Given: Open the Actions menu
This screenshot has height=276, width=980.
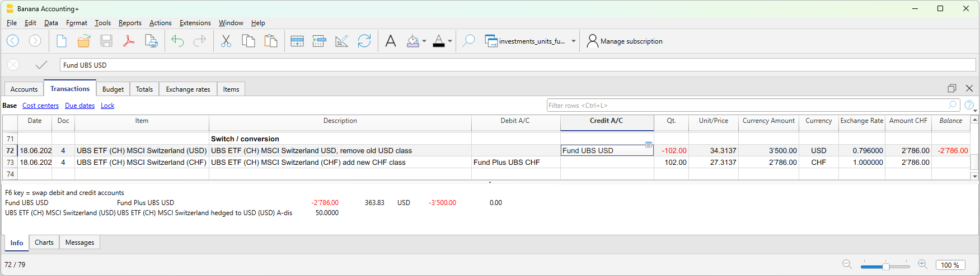Looking at the screenshot, I should (160, 23).
